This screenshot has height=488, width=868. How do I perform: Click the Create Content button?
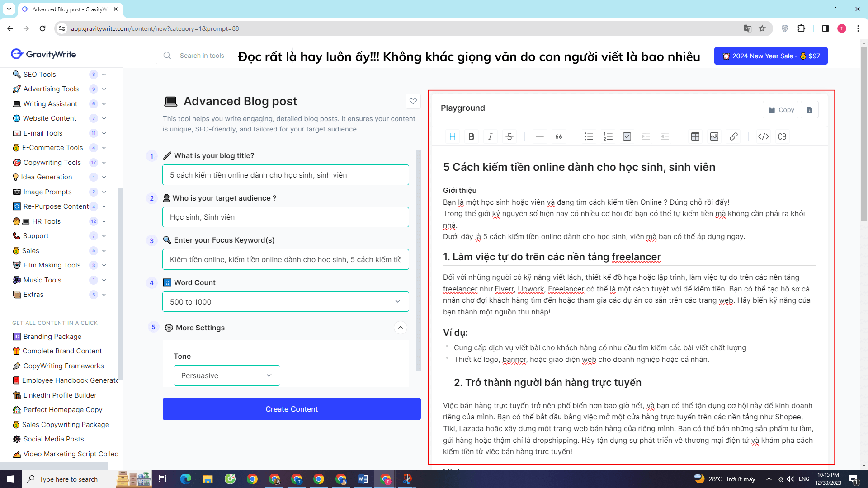[x=292, y=409]
